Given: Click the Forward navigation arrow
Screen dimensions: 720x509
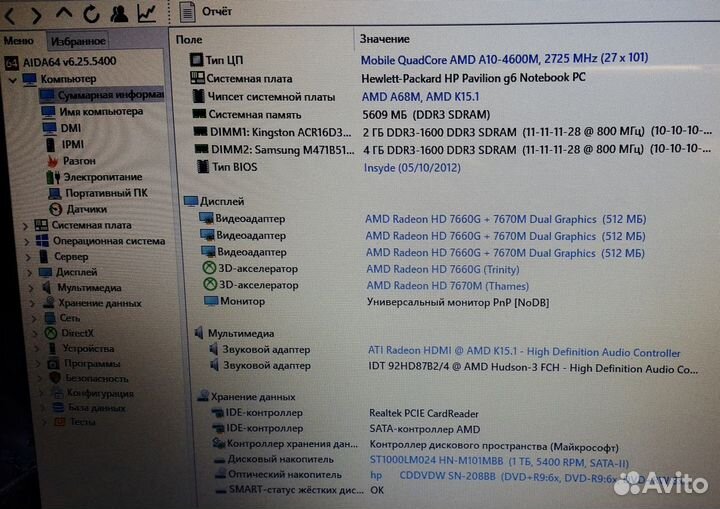Looking at the screenshot, I should point(36,15).
